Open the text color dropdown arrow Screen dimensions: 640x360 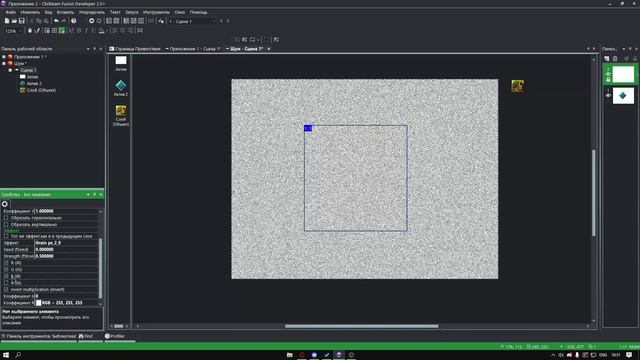(x=107, y=31)
